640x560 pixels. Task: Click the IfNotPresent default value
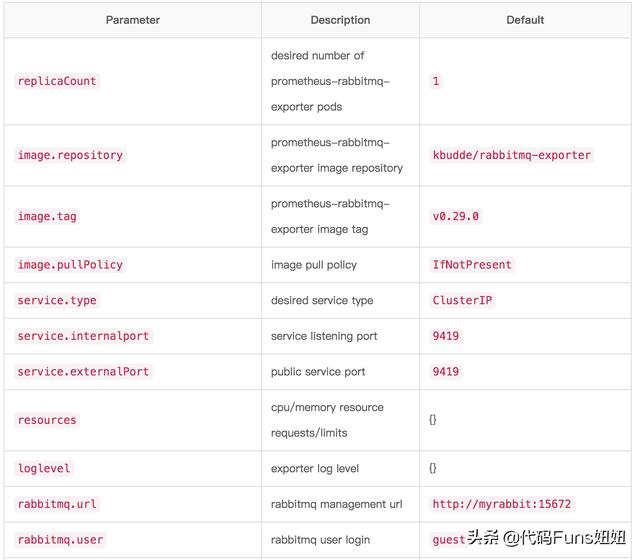click(472, 265)
